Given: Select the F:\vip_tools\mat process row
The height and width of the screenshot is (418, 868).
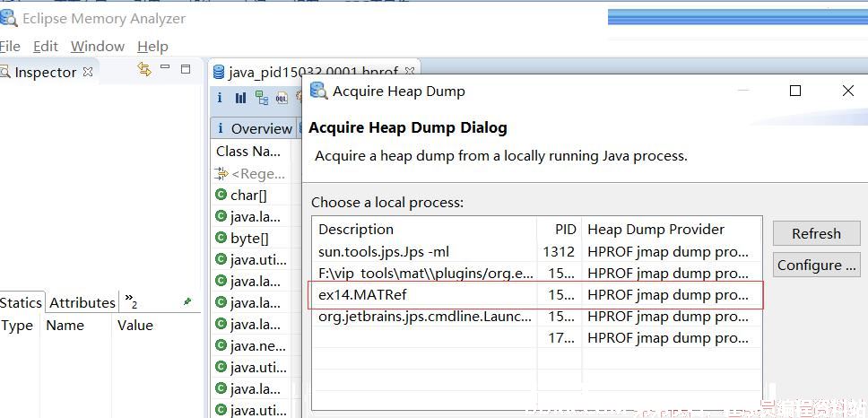Looking at the screenshot, I should pyautogui.click(x=537, y=273).
